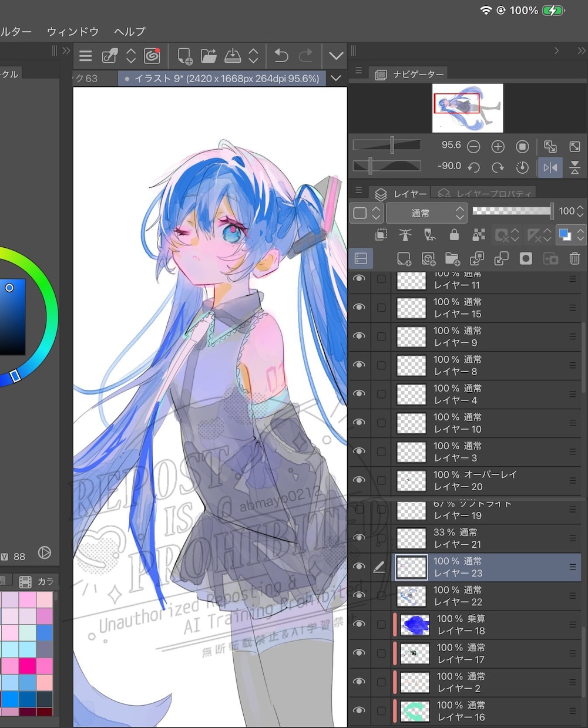Zoom out in the Navigator panel
This screenshot has width=588, height=728.
coord(473,146)
